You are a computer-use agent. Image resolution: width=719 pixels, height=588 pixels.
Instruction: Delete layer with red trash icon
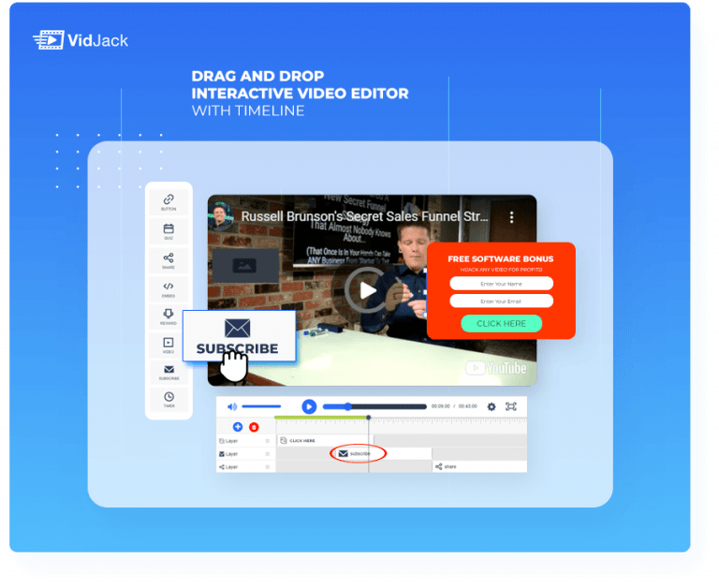coord(254,427)
